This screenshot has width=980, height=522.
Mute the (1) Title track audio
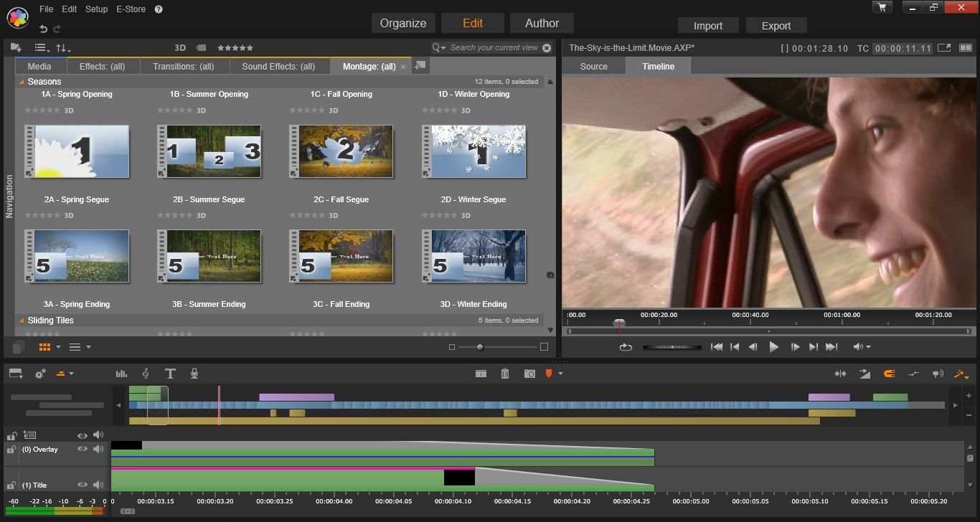(98, 485)
